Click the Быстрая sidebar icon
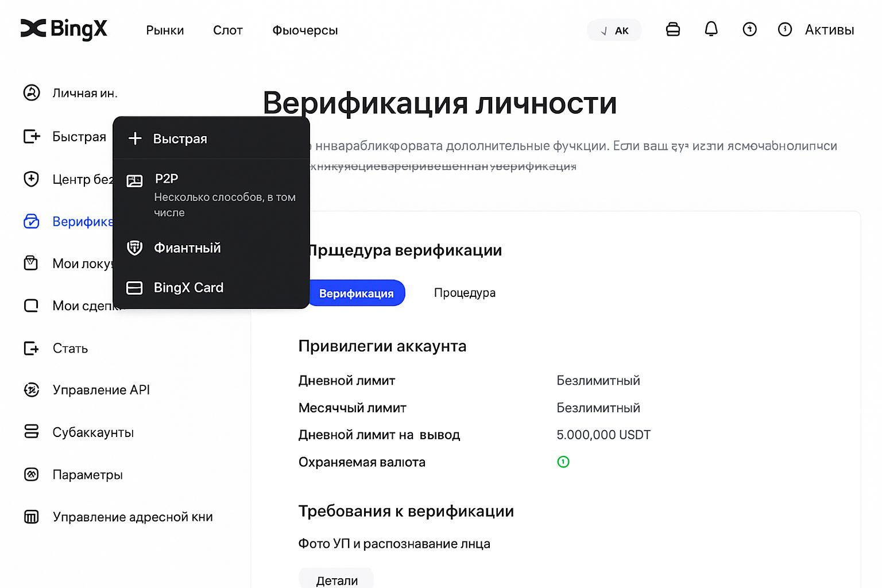This screenshot has width=882, height=588. pos(32,136)
